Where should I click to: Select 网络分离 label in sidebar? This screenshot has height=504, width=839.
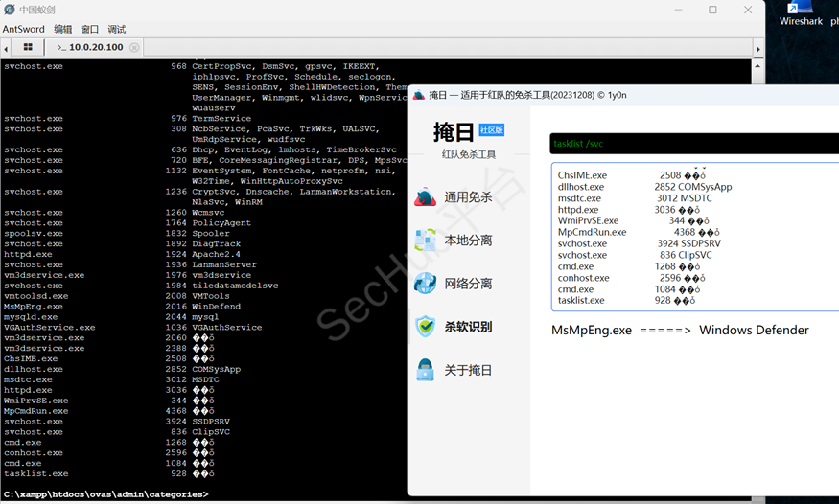pyautogui.click(x=468, y=284)
